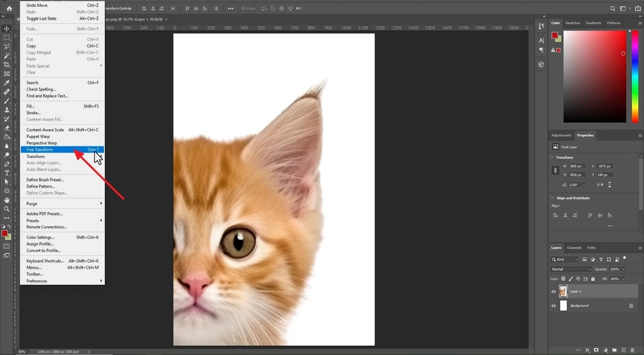The height and width of the screenshot is (355, 644).
Task: Open the search icon in top bar
Action: [612, 8]
